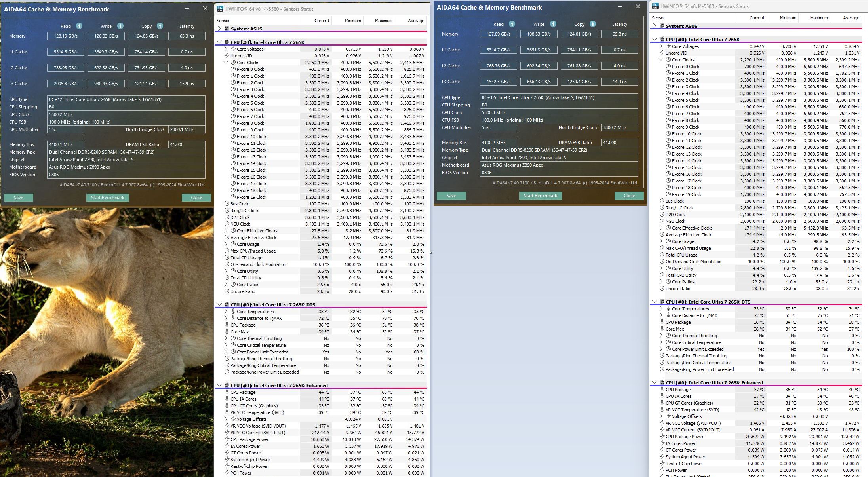Click the Memory Read value field in left AIDA64

[x=66, y=36]
